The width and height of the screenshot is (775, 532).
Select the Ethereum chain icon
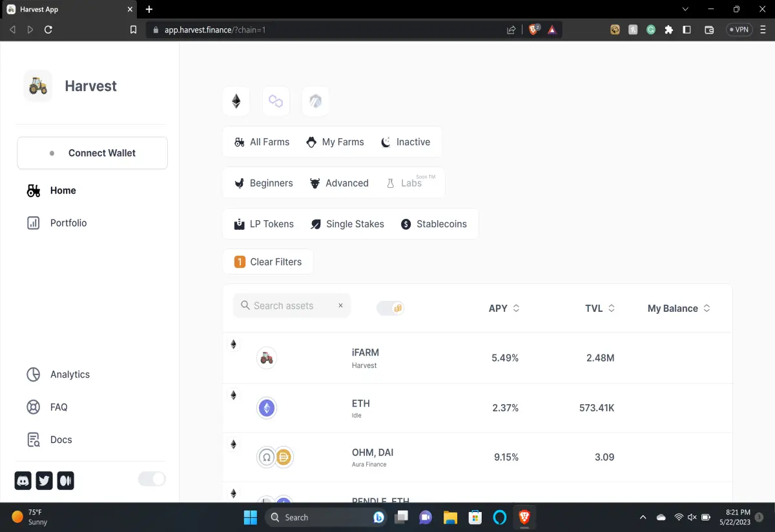[x=236, y=101]
